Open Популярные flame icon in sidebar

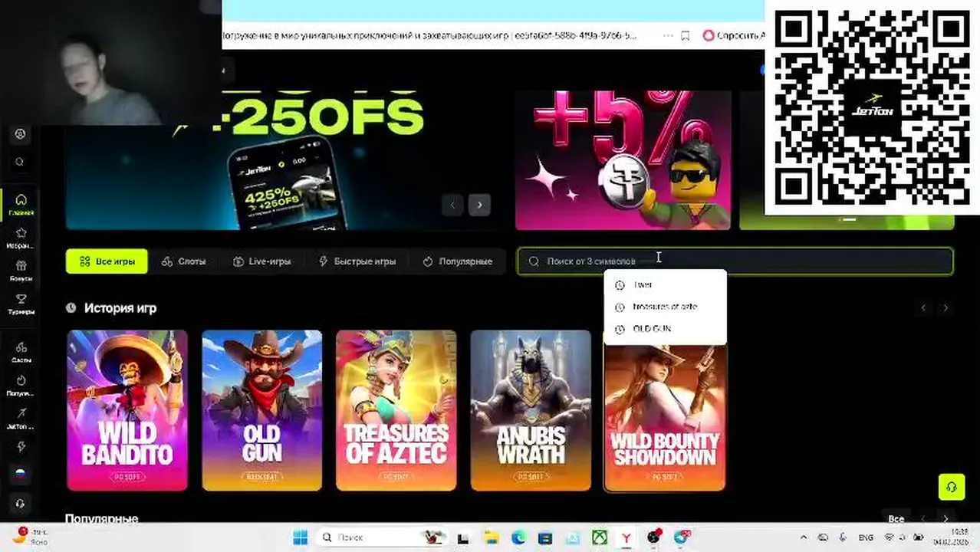point(21,385)
